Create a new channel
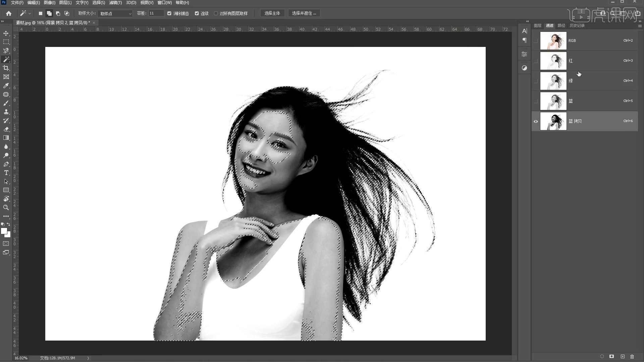 pos(623,356)
